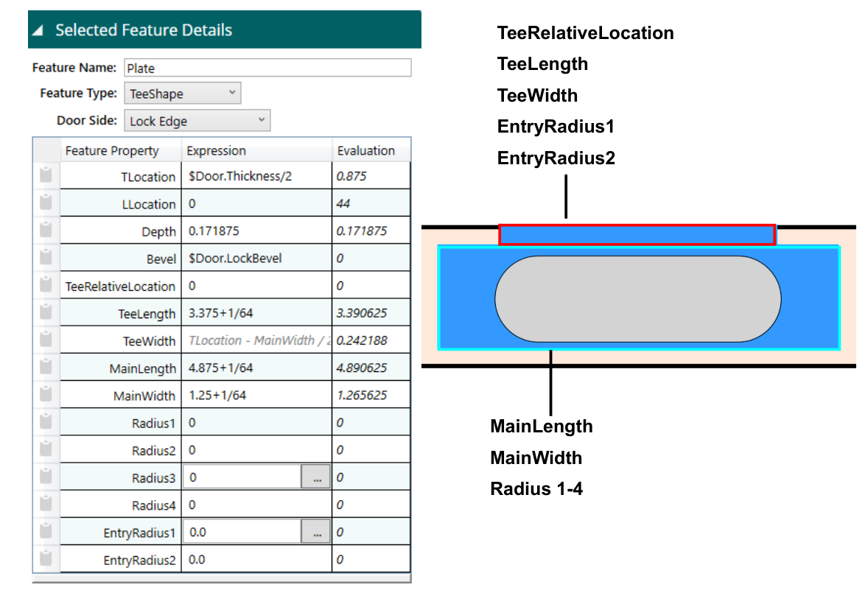Viewport: 868px width, 604px height.
Task: Click the red-outlined tee rectangle in diagram
Action: [637, 235]
